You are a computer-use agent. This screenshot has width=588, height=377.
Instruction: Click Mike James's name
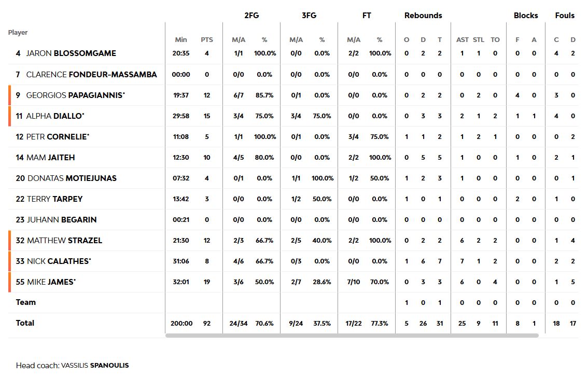coord(51,282)
